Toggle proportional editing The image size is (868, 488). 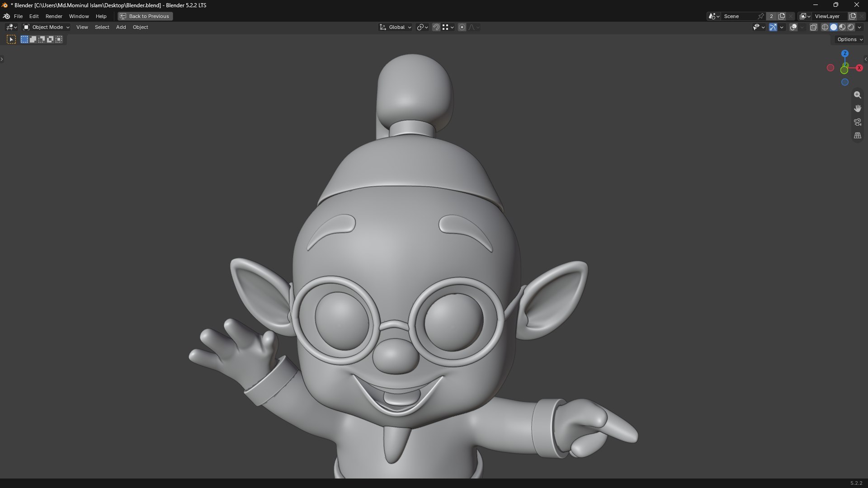[462, 28]
